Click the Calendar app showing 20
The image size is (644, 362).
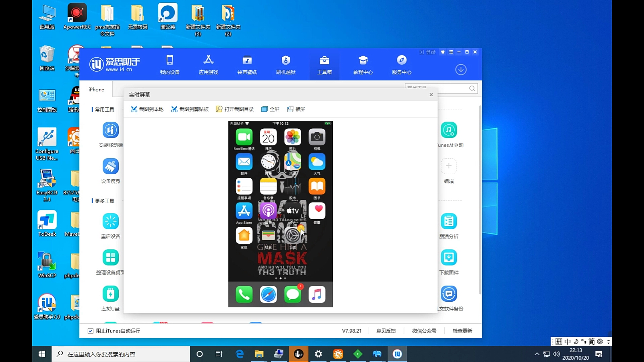[x=268, y=137]
